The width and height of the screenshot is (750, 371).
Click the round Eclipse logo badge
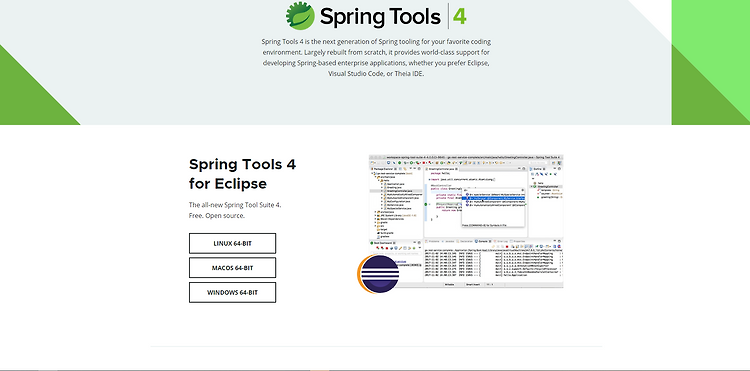tap(379, 274)
